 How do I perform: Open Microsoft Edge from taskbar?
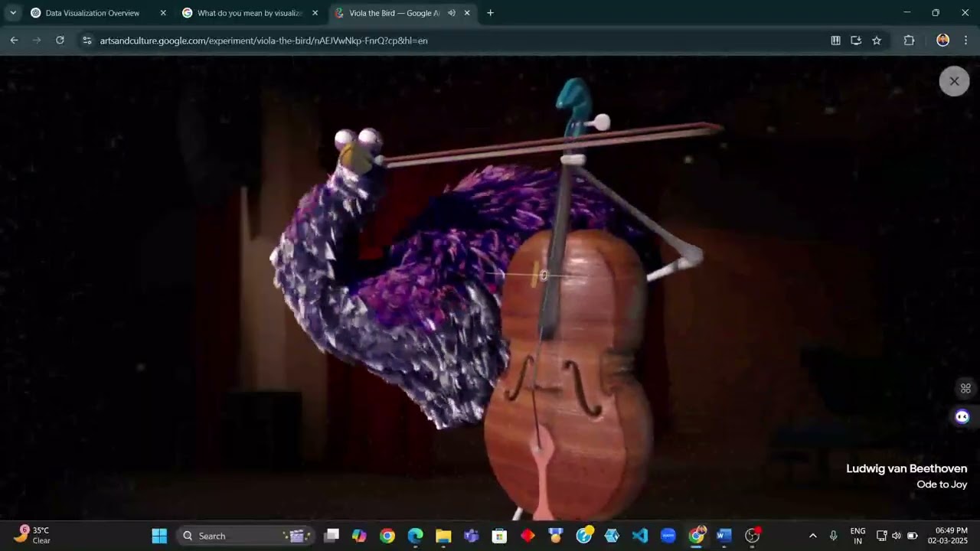(415, 536)
